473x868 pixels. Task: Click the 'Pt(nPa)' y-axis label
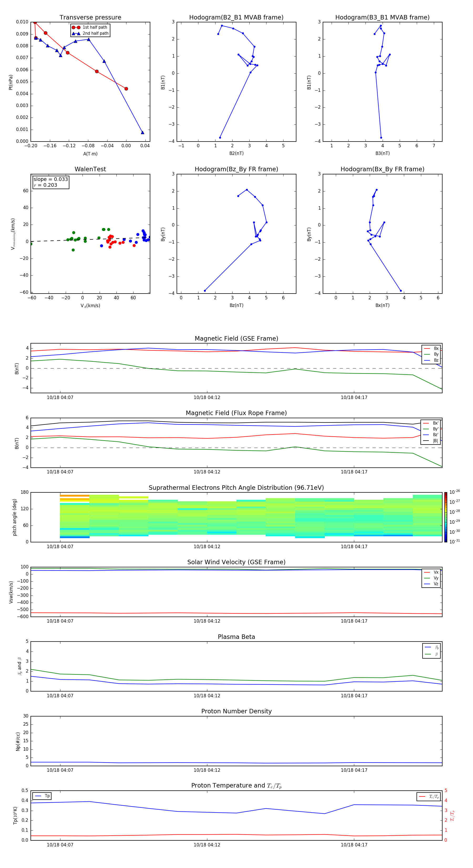pos(11,82)
